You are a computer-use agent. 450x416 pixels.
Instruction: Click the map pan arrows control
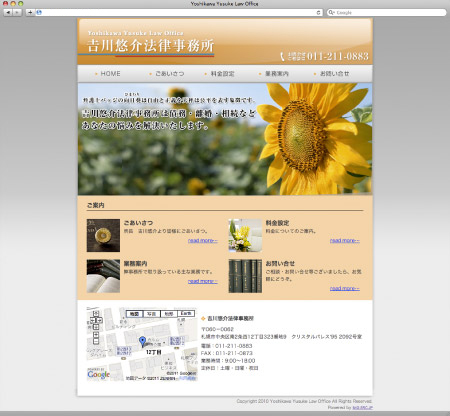point(96,320)
